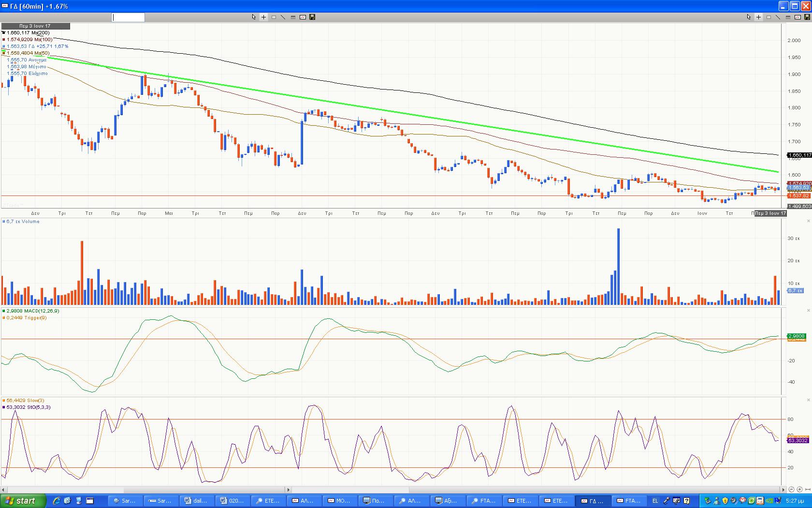Click the Άνοιγμα 1.555,70 value
This screenshot has height=508, width=812.
[x=27, y=60]
